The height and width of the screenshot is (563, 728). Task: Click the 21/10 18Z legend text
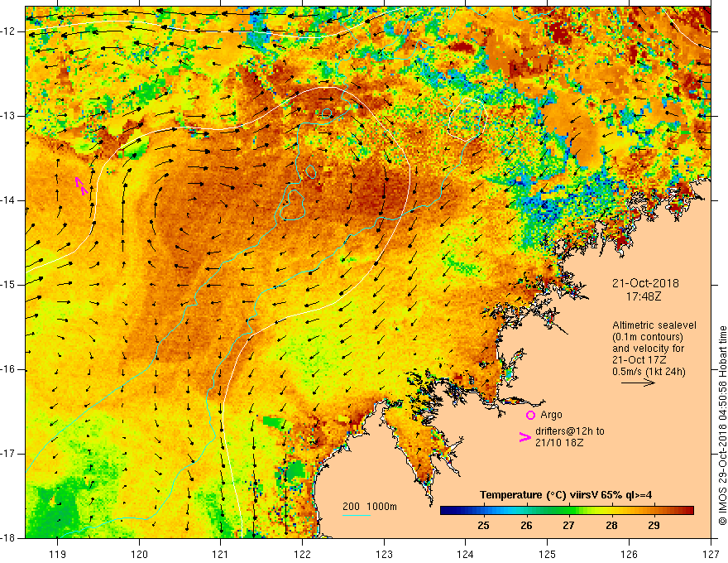coord(559,443)
